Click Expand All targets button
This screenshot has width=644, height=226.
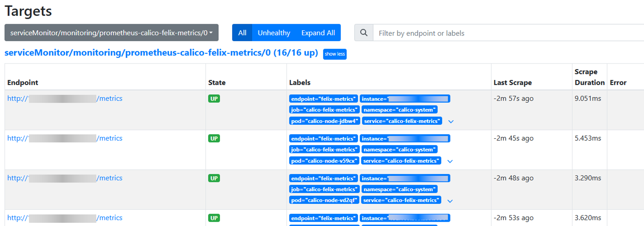[x=318, y=33]
